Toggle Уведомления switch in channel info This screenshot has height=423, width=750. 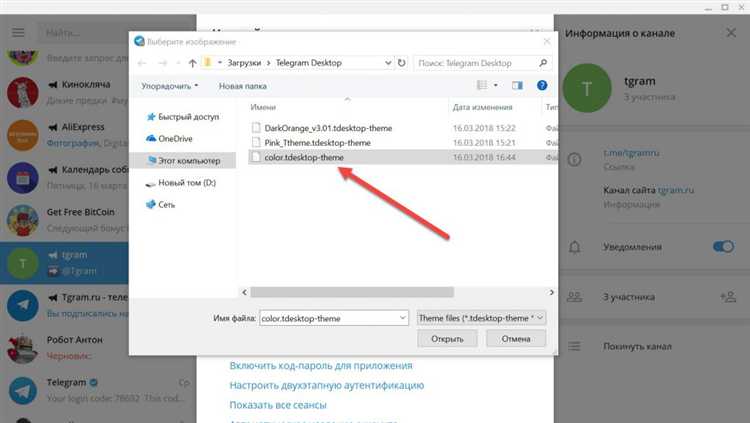click(723, 246)
